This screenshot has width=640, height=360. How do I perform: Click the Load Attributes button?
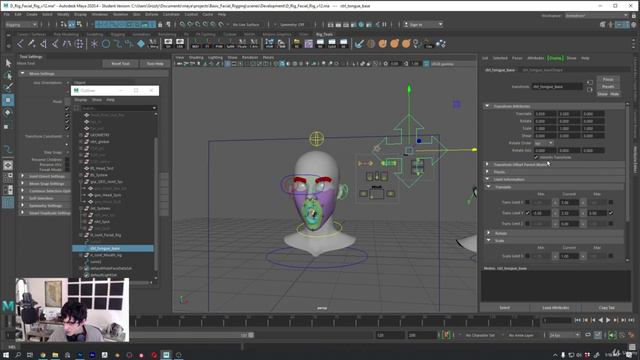pyautogui.click(x=556, y=308)
